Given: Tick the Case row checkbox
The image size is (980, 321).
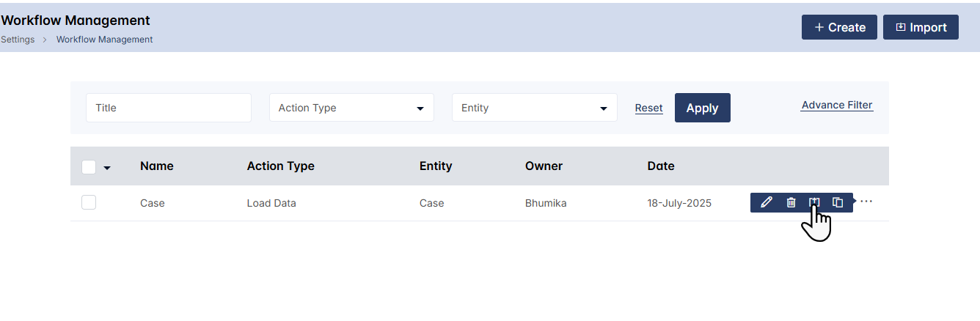Looking at the screenshot, I should click(x=89, y=203).
